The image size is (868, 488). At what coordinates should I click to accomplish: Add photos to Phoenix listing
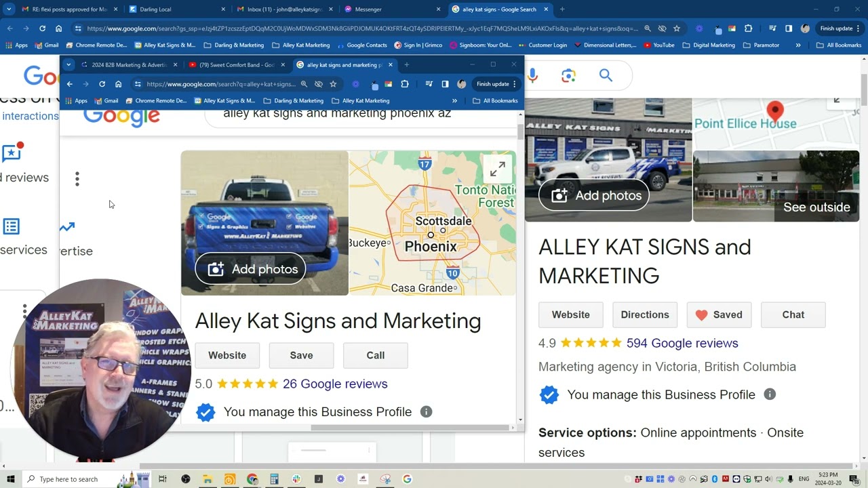(250, 269)
